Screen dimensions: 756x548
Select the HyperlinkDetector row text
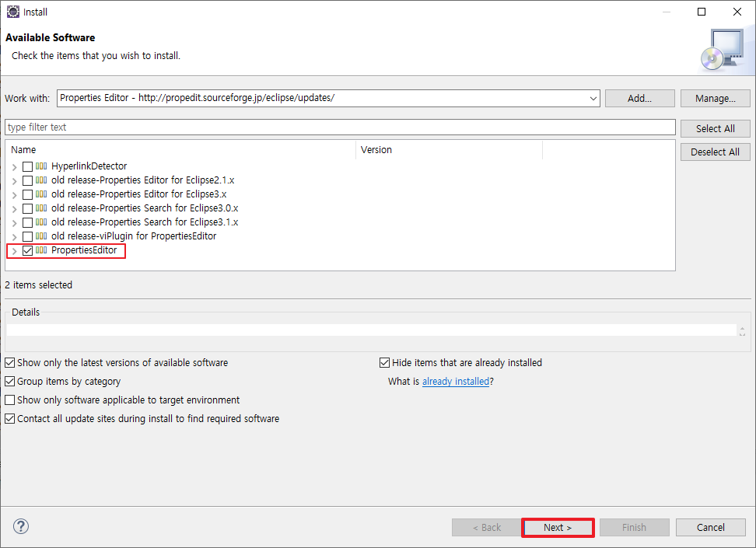coord(89,166)
